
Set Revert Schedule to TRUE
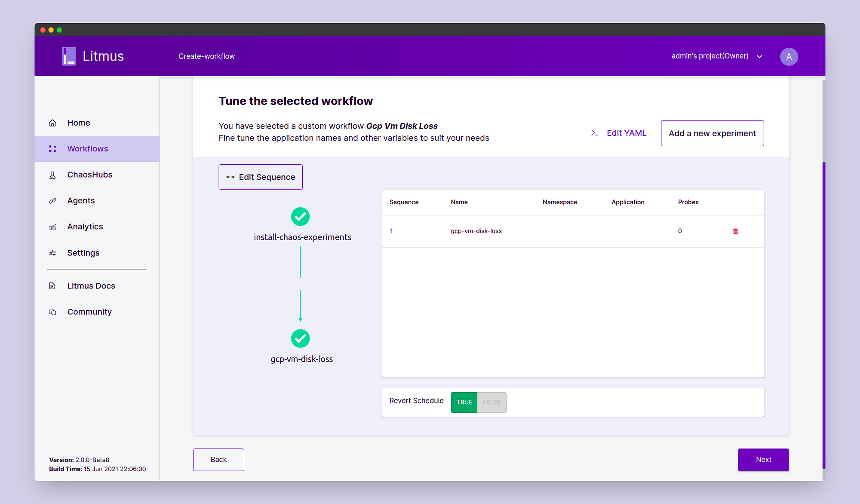click(464, 403)
